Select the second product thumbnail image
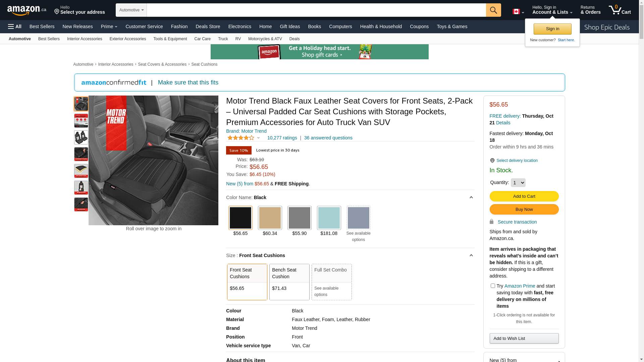Viewport: 644px width, 362px height. 81,121
